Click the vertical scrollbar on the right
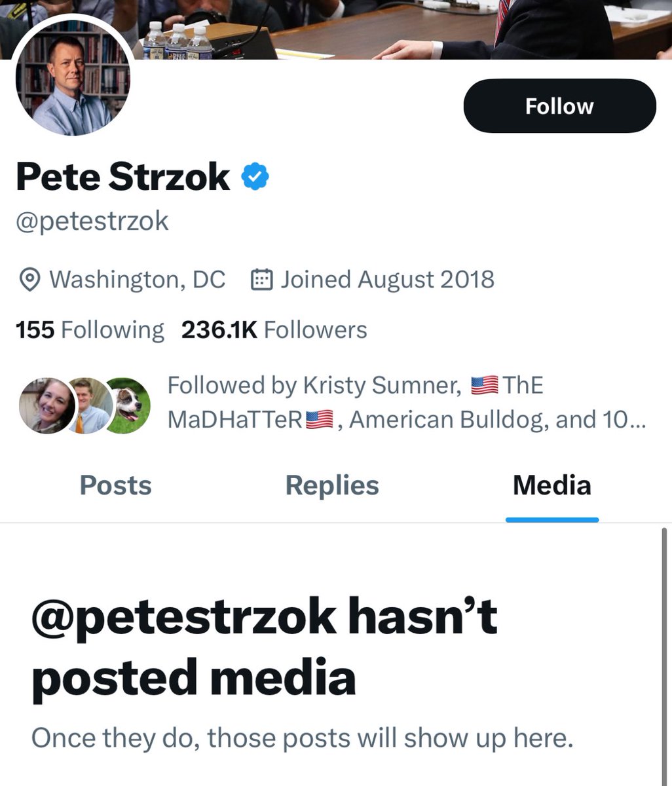The height and width of the screenshot is (786, 672). pyautogui.click(x=665, y=655)
